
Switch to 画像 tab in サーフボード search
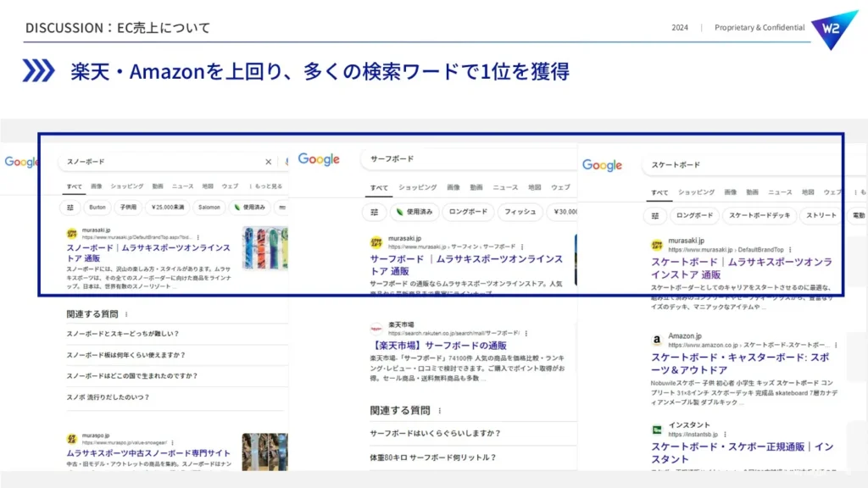[x=453, y=187]
